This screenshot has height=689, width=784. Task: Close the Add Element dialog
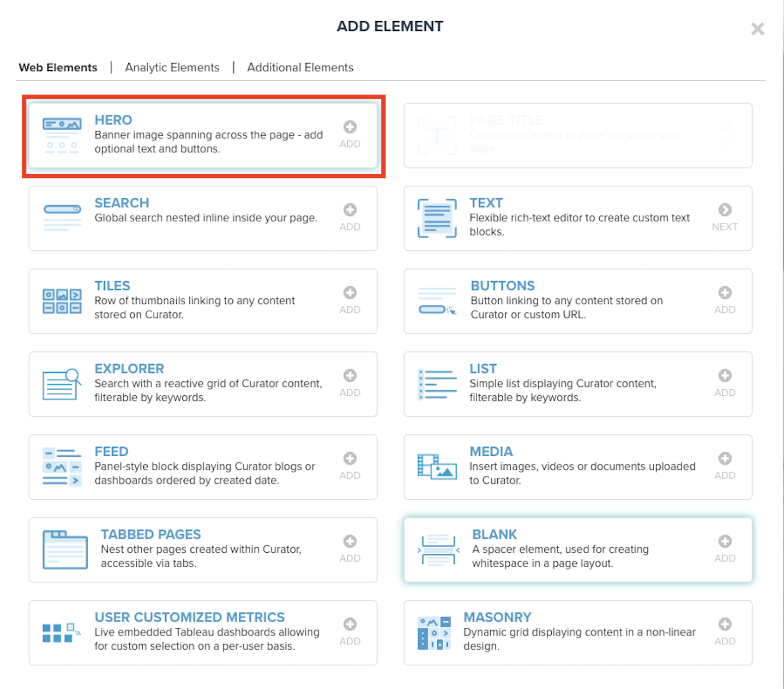coord(758,29)
